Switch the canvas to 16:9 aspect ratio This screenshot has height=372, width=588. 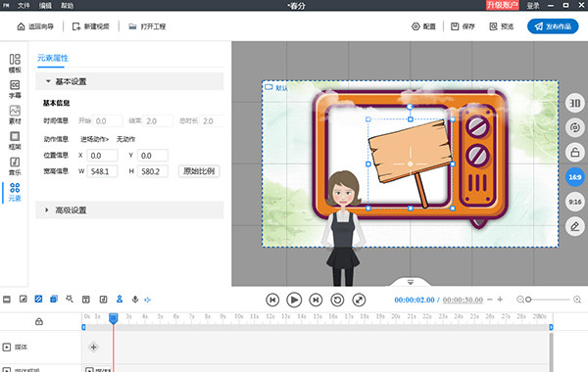click(575, 177)
